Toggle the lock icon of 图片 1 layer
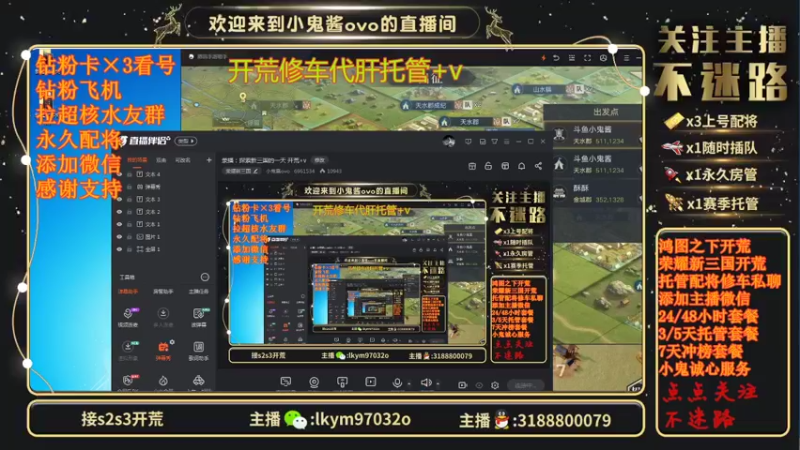This screenshot has width=800, height=450. (130, 237)
